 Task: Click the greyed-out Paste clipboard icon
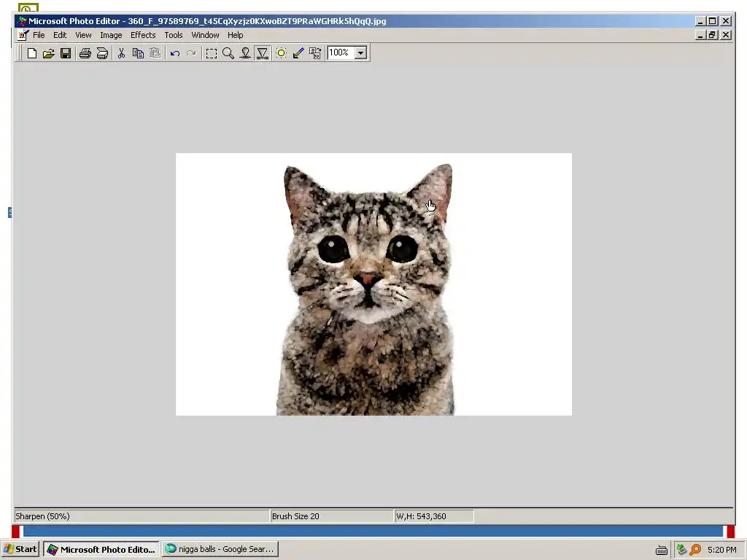155,53
